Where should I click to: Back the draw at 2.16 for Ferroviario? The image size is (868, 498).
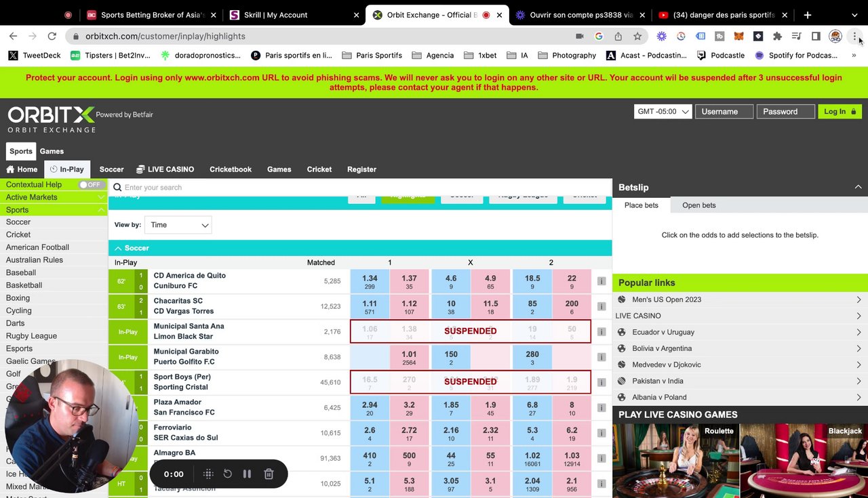(451, 433)
